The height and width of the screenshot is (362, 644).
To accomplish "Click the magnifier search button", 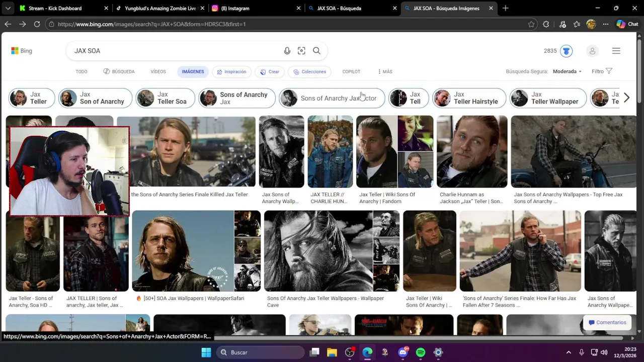I will coord(316,51).
